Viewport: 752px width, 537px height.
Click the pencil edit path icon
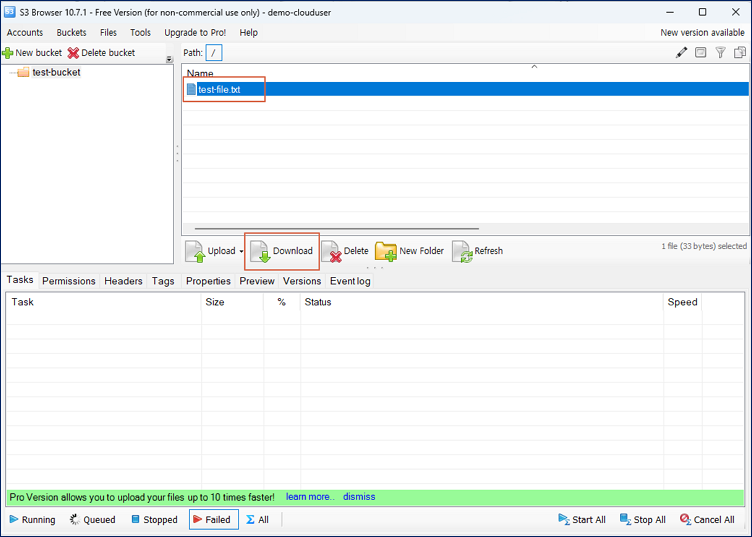(681, 53)
